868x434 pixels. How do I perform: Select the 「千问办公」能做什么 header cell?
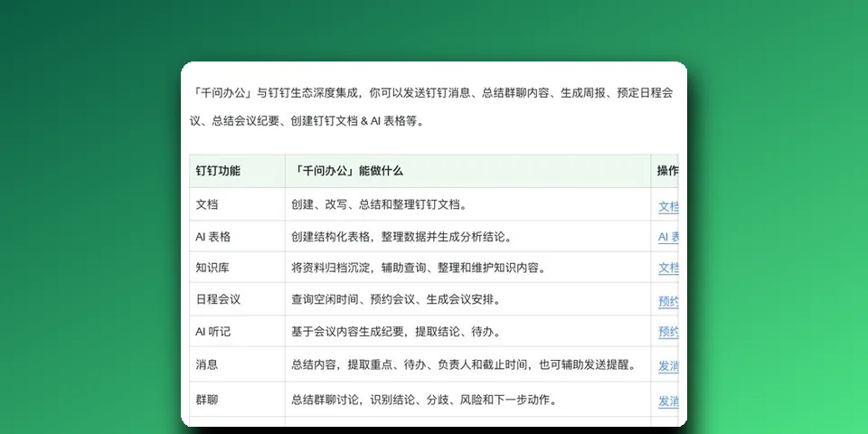pyautogui.click(x=467, y=171)
